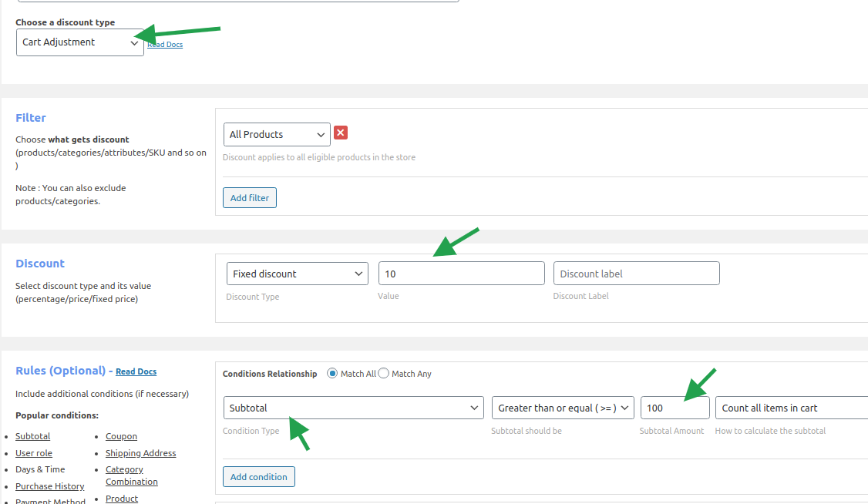Select the Match Any radio button
Viewport: 868px width, 504px height.
384,374
